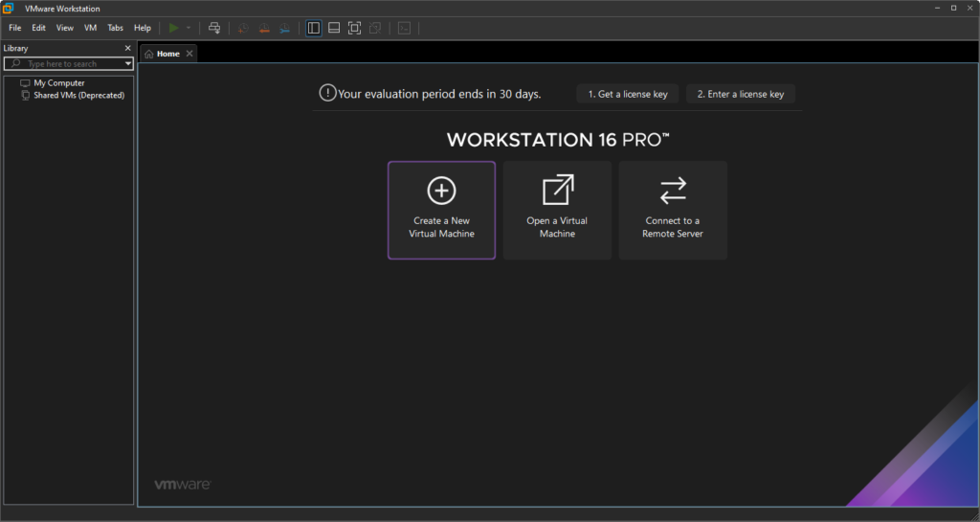This screenshot has height=522, width=980.
Task: Click the Shared VMs icon in library
Action: click(25, 95)
